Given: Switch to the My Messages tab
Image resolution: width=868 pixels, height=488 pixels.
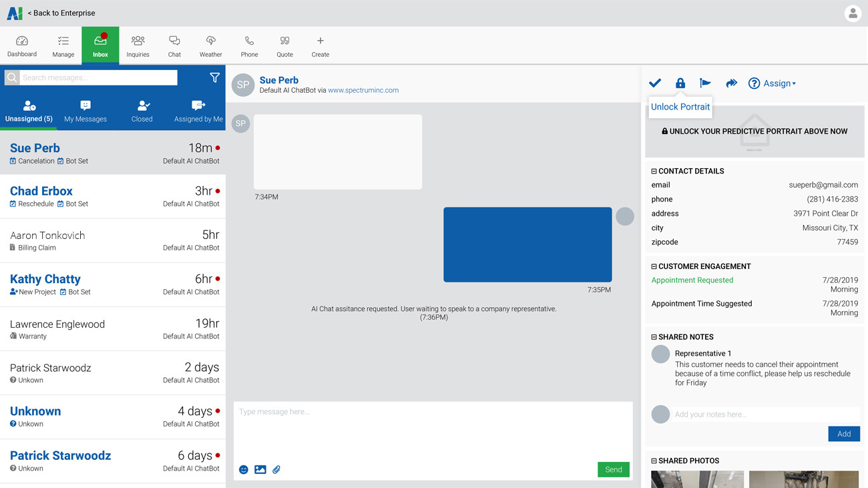Looking at the screenshot, I should pos(85,110).
